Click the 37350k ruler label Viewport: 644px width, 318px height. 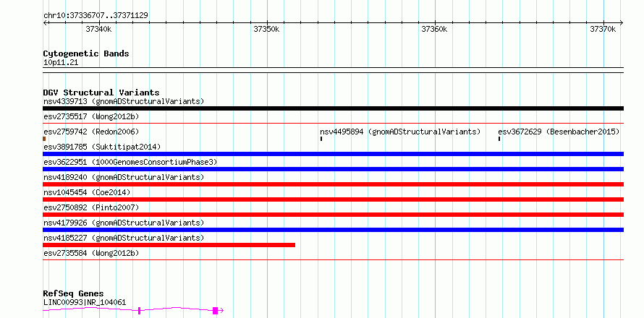point(266,29)
